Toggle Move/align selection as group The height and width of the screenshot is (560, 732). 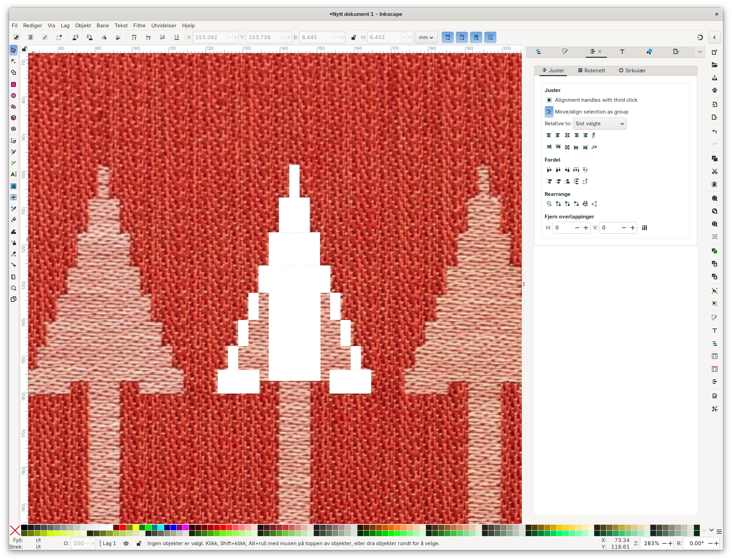549,112
